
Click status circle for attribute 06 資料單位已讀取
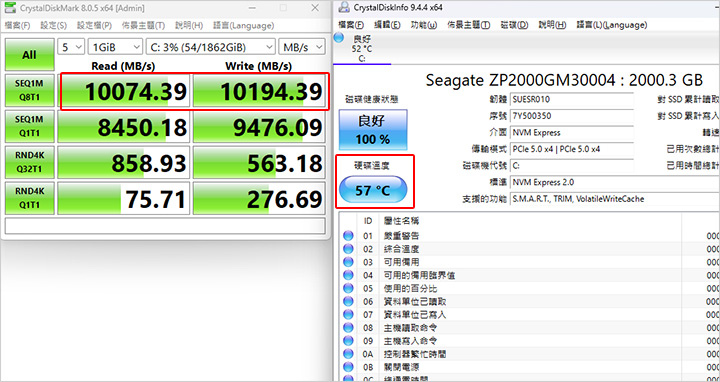point(349,302)
